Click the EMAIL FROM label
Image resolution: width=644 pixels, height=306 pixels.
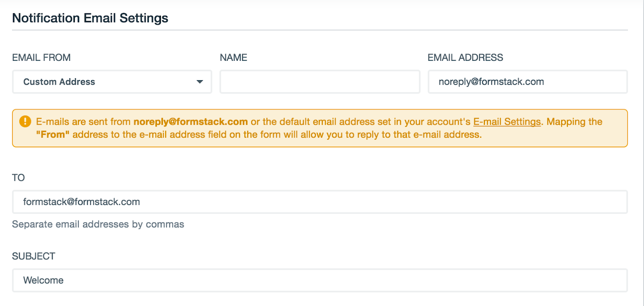pyautogui.click(x=41, y=58)
